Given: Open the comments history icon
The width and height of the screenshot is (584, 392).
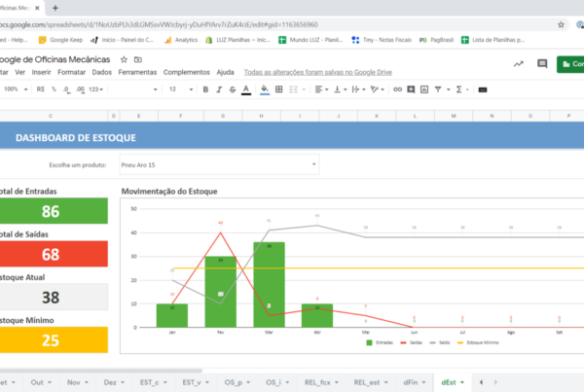Looking at the screenshot, I should 542,64.
